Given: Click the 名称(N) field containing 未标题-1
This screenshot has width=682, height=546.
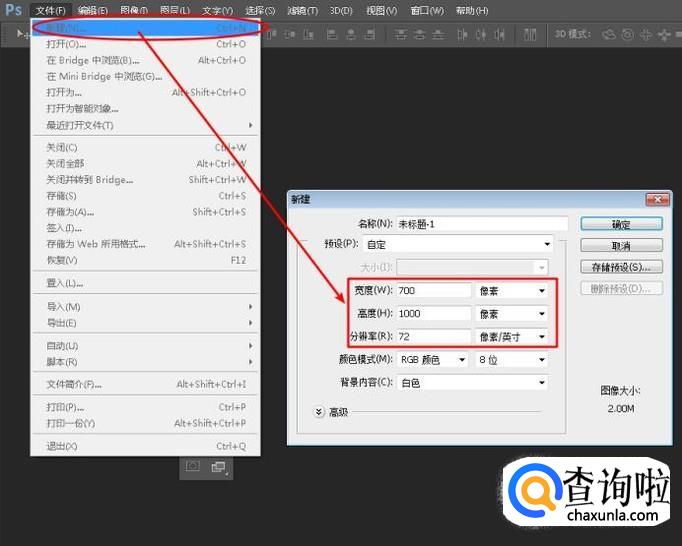Looking at the screenshot, I should click(x=482, y=224).
